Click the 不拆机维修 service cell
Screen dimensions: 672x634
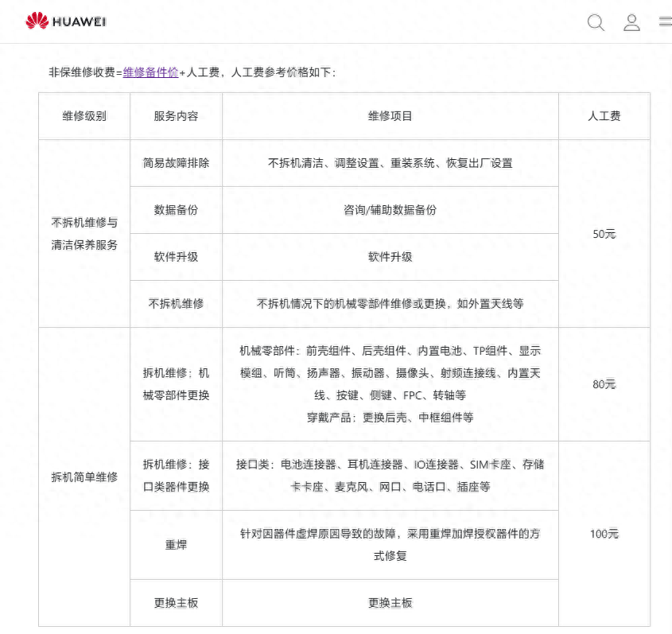(175, 304)
